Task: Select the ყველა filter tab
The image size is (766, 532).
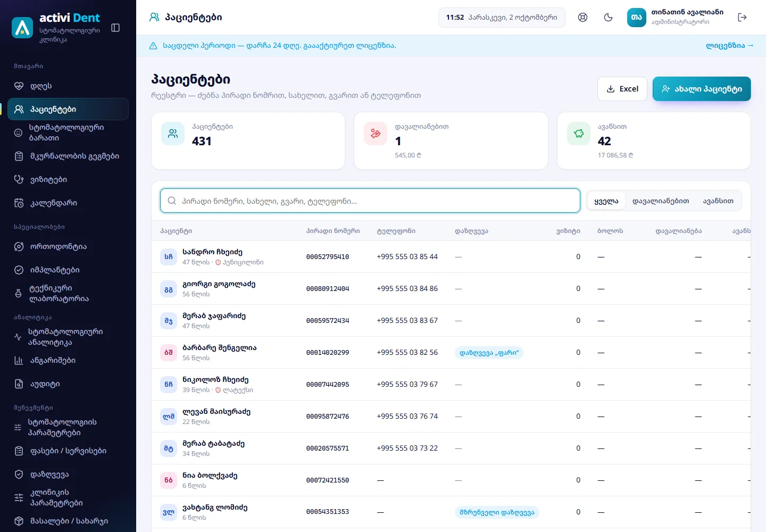Action: tap(606, 201)
